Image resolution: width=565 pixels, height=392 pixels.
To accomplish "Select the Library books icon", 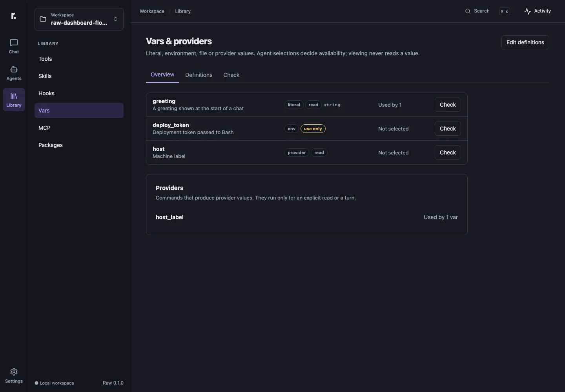I will 14,96.
